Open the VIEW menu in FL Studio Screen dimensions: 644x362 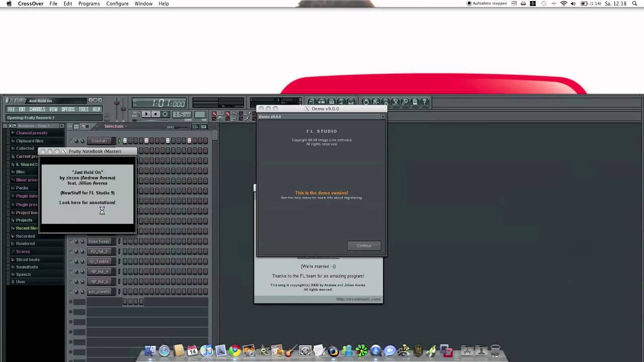tap(53, 109)
